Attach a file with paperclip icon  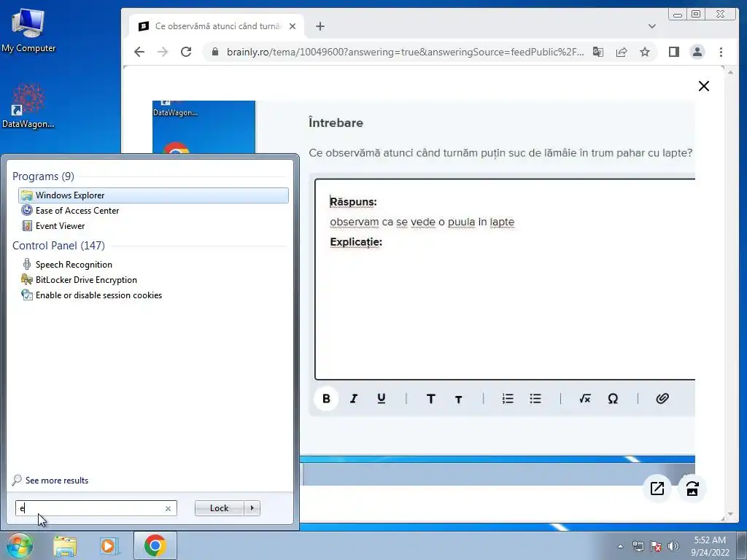tap(662, 399)
